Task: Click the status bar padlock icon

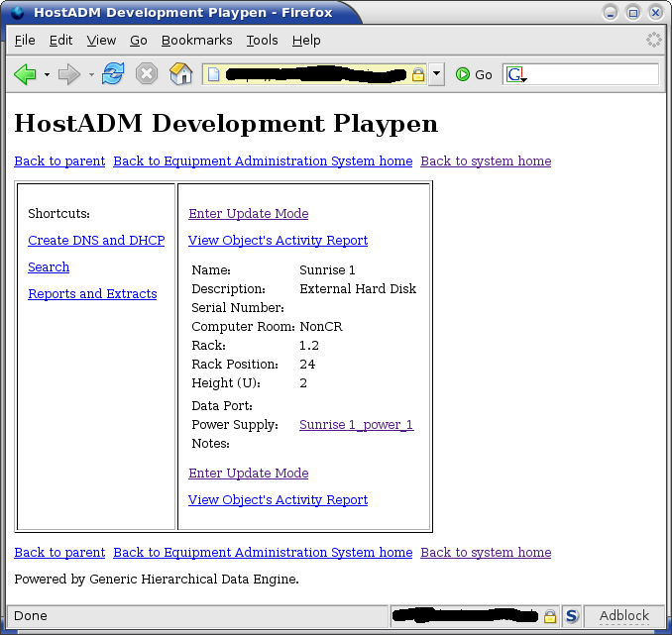Action: [x=549, y=616]
